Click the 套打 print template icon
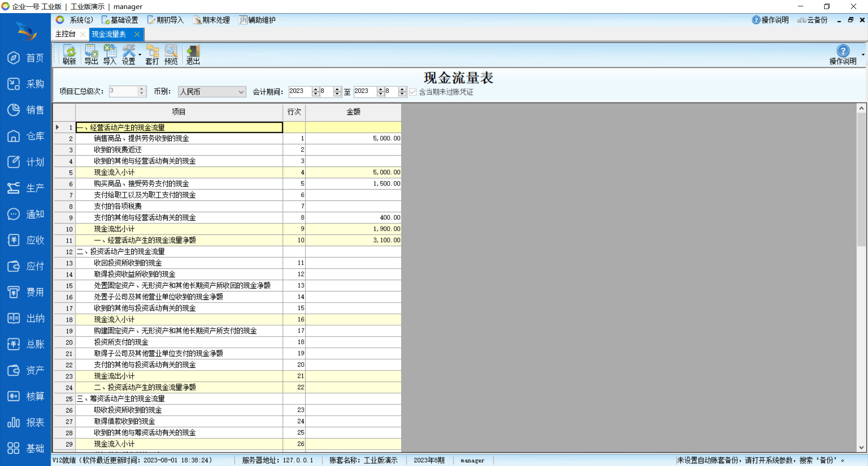This screenshot has height=466, width=868. click(x=152, y=55)
